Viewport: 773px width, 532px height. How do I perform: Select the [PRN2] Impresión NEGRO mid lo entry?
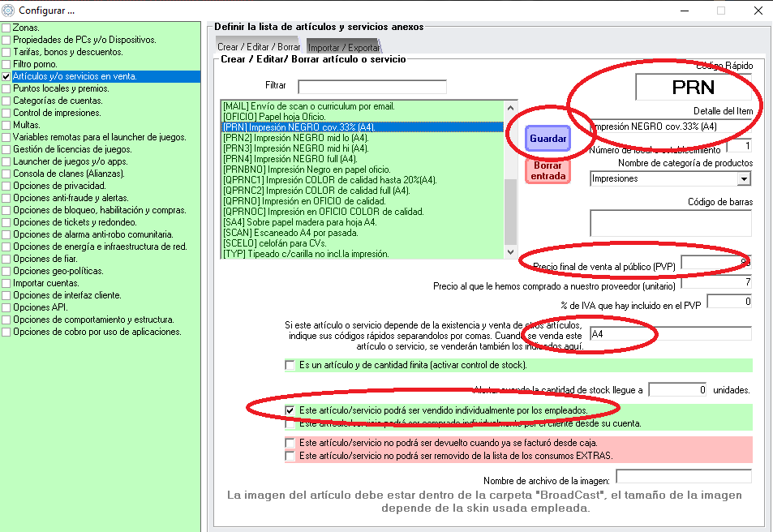point(362,138)
